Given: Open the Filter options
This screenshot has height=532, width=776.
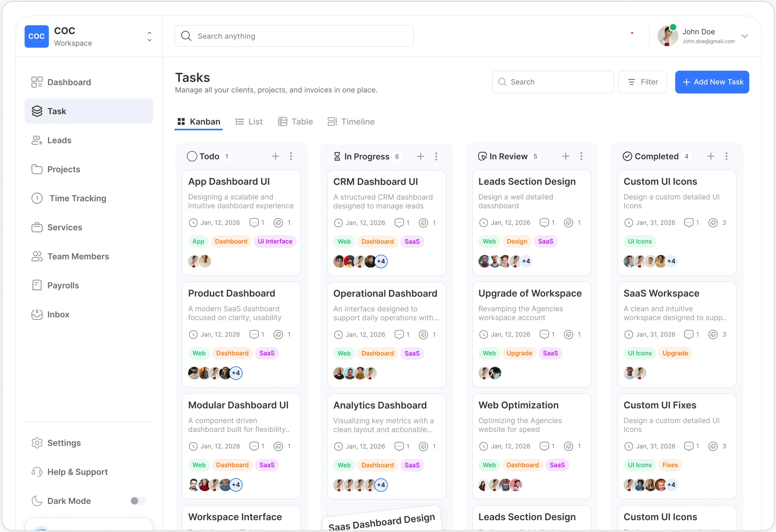Looking at the screenshot, I should [x=642, y=82].
